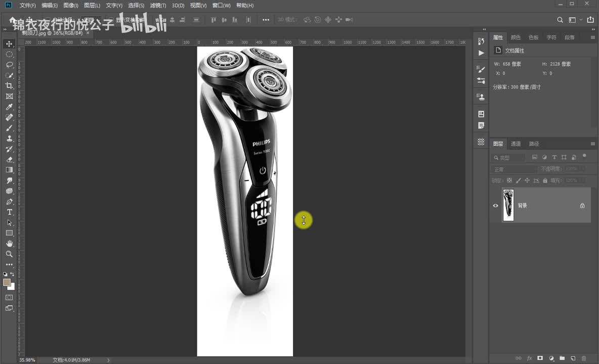
Task: Toggle the smart object layer filter
Action: coord(574,157)
